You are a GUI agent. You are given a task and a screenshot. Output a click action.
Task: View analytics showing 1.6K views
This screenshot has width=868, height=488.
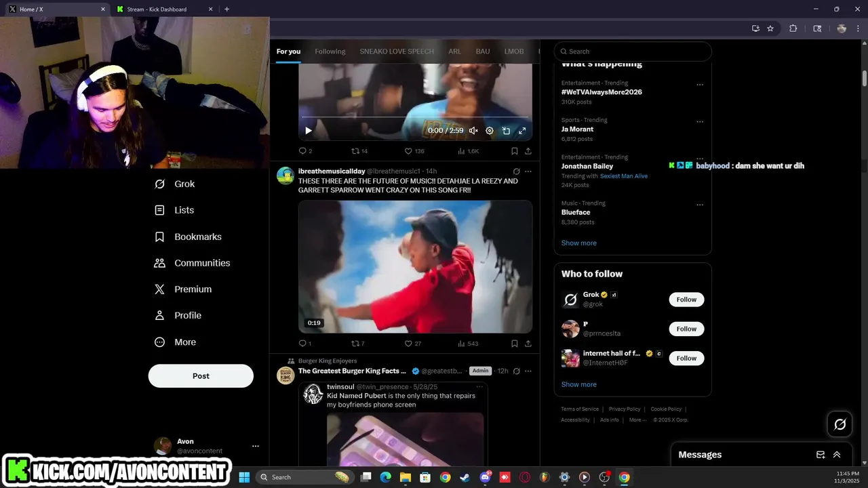469,151
